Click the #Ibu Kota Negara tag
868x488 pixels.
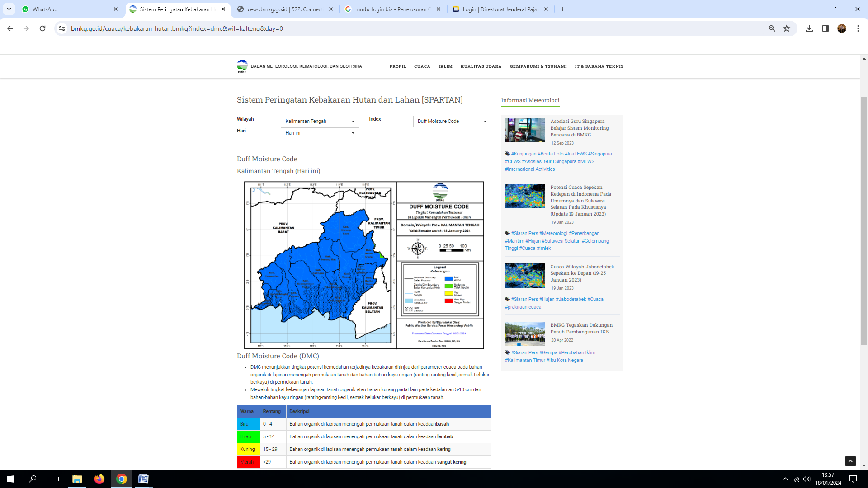coord(565,360)
